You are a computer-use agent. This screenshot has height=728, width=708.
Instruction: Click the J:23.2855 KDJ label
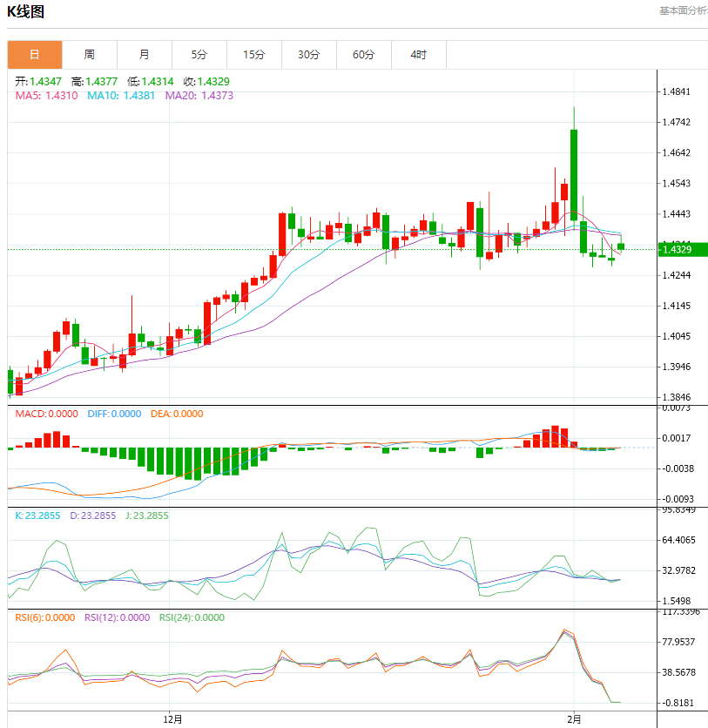pyautogui.click(x=146, y=516)
